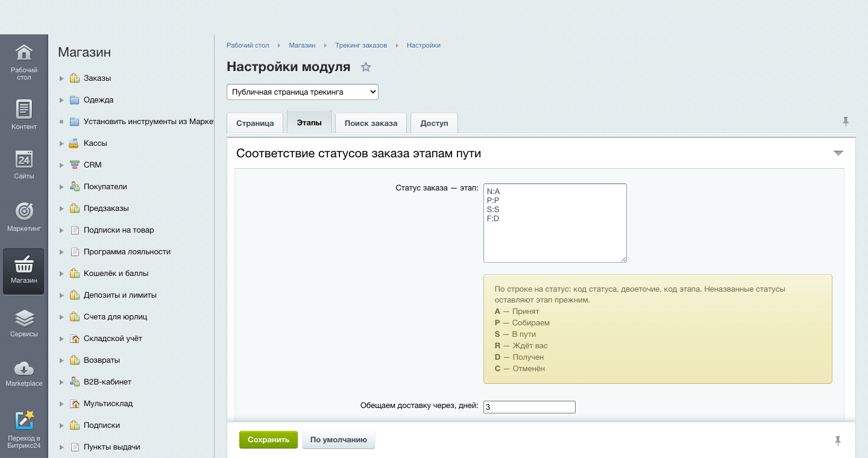Screen dimensions: 868x458
Task: Open the Сайты sidebar section
Action: 24,164
